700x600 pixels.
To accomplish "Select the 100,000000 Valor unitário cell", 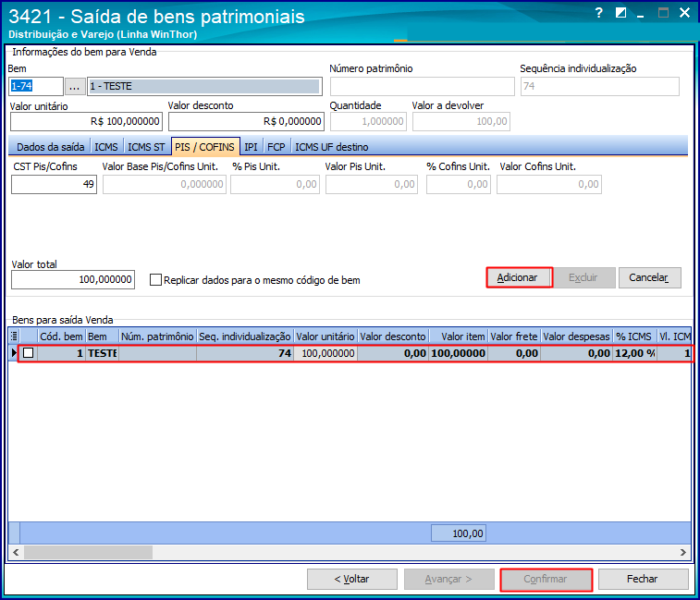I will click(x=325, y=353).
